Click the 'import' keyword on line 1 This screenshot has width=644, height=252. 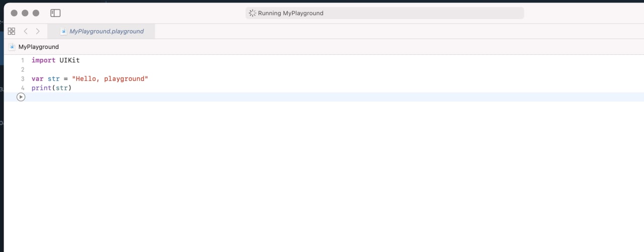click(44, 60)
